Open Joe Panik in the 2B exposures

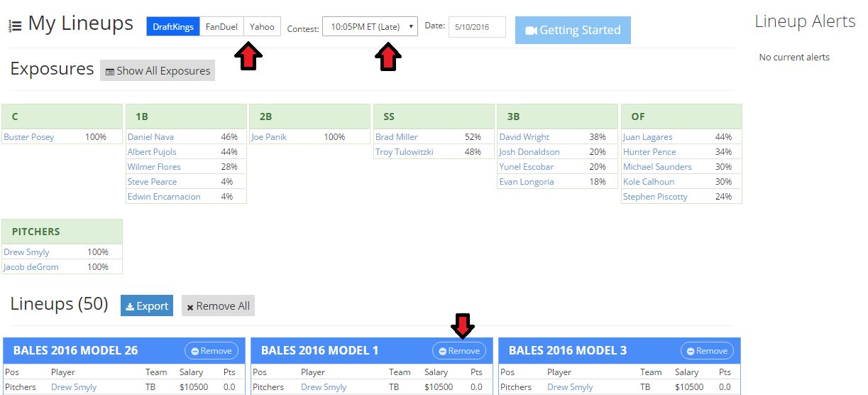tap(269, 137)
